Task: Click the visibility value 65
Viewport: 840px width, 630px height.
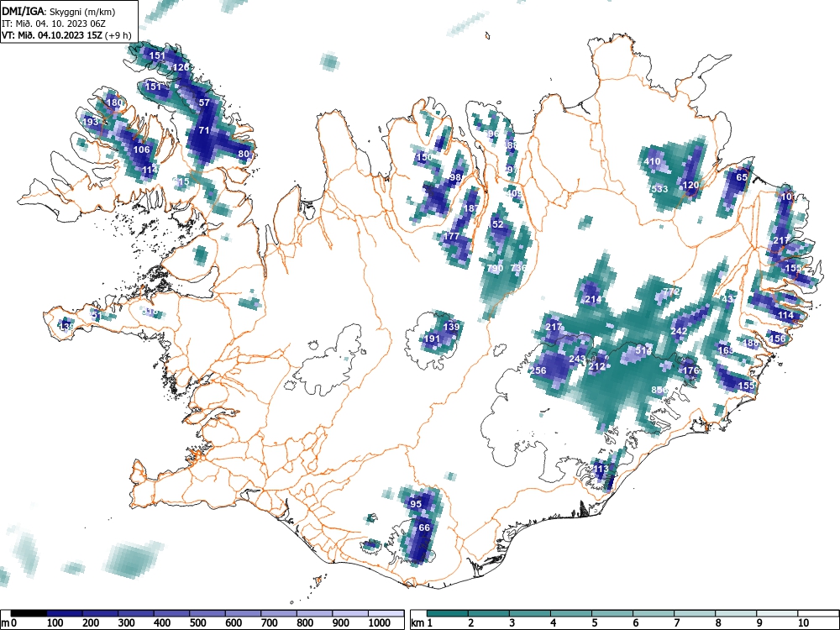Action: tap(742, 177)
